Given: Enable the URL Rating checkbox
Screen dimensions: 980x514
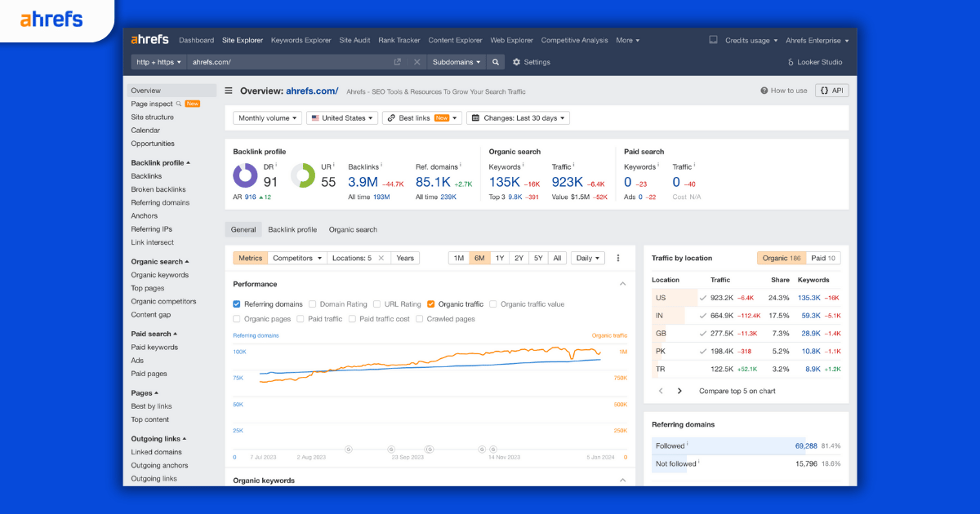Looking at the screenshot, I should pyautogui.click(x=377, y=304).
